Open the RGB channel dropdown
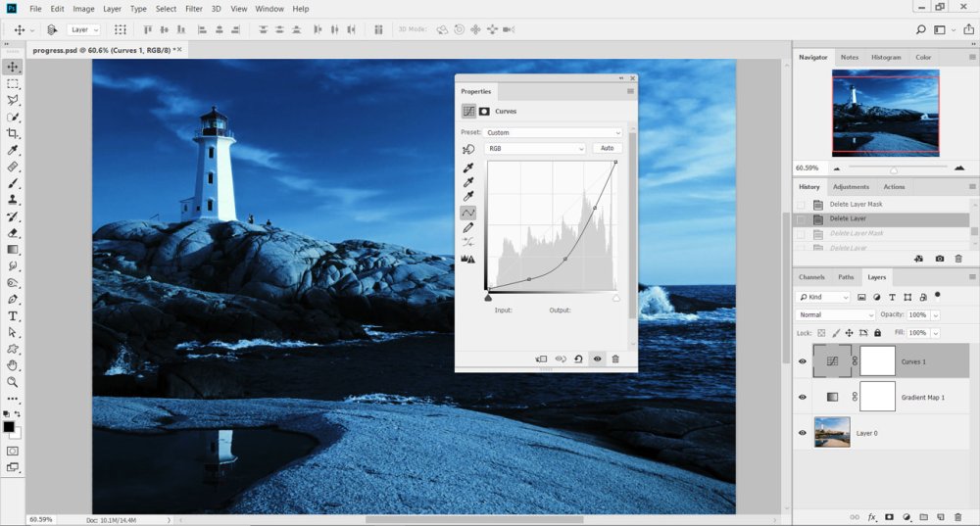The image size is (980, 526). click(536, 148)
